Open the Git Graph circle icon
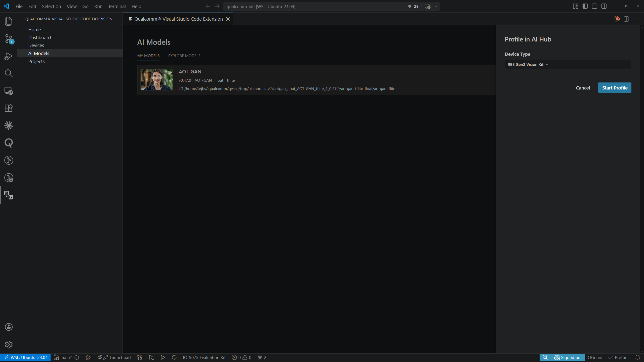Image resolution: width=644 pixels, height=362 pixels. [x=9, y=160]
